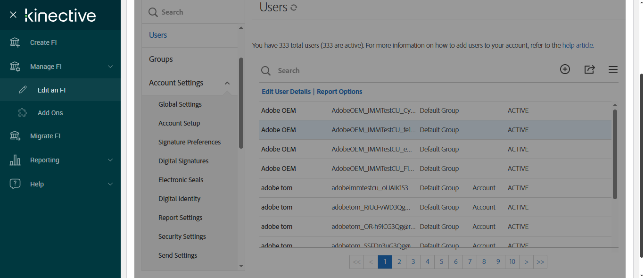Select Global Settings in account menu

(x=180, y=104)
